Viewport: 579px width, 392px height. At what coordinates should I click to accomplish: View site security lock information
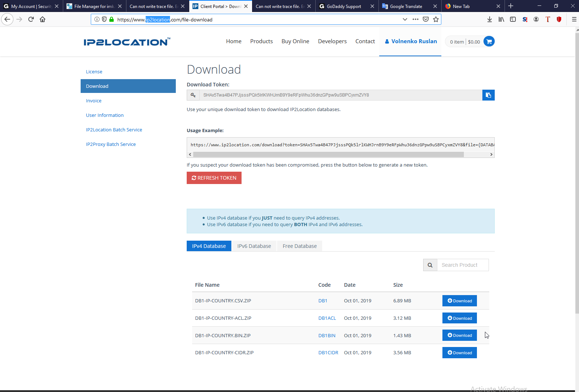pyautogui.click(x=112, y=19)
